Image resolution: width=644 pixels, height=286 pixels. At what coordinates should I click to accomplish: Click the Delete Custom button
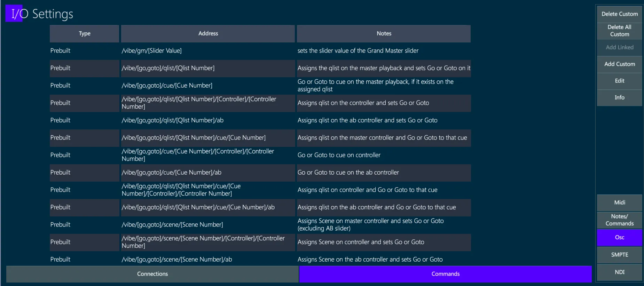(619, 14)
